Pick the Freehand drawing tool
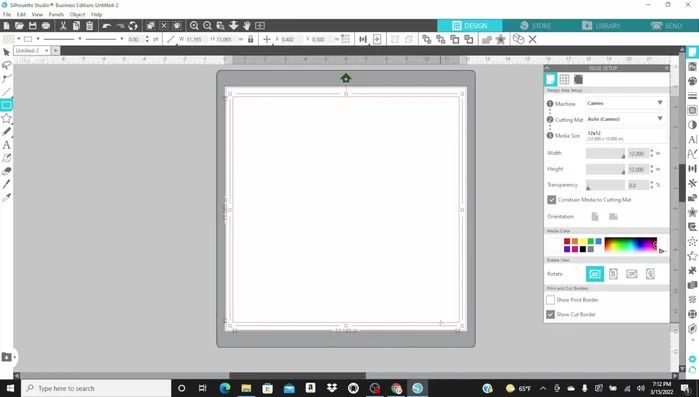This screenshot has width=699, height=397. [x=6, y=131]
